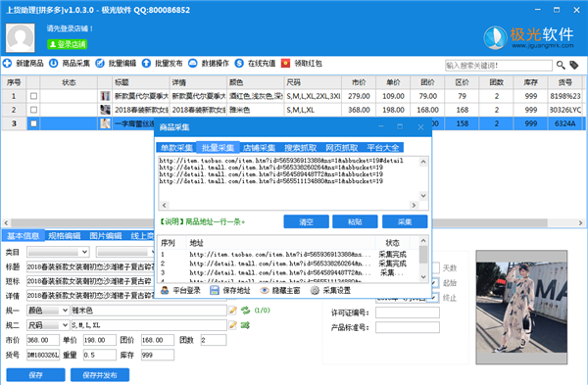Open 批量发布 from the toolbar
The image size is (588, 385).
tap(163, 64)
